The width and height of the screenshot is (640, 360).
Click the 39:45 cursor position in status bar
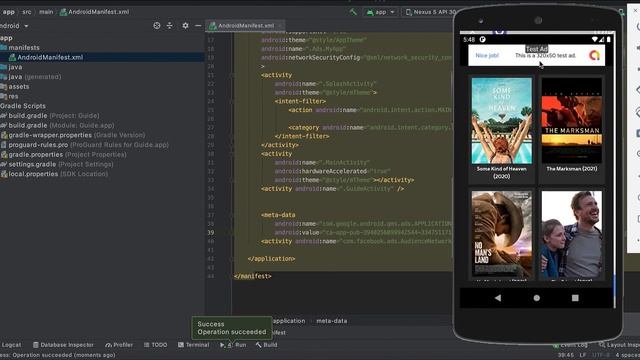[x=566, y=355]
